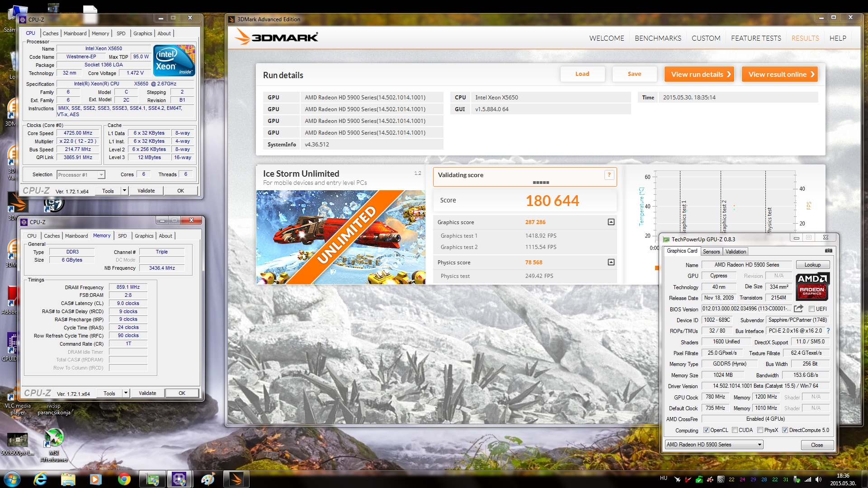Open Tools dropdown arrow in upper CPU-Z
The height and width of the screenshot is (488, 868).
click(124, 191)
